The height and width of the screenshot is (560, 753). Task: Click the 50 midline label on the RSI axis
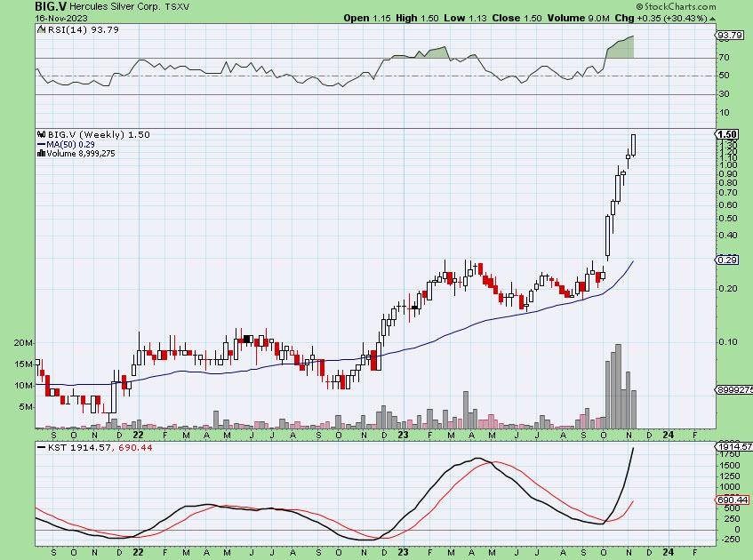(x=724, y=76)
